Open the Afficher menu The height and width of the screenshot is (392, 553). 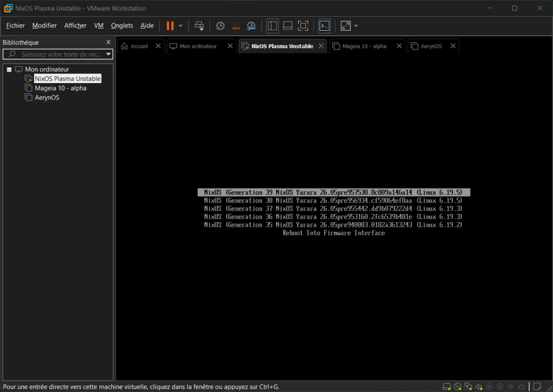[x=75, y=25]
